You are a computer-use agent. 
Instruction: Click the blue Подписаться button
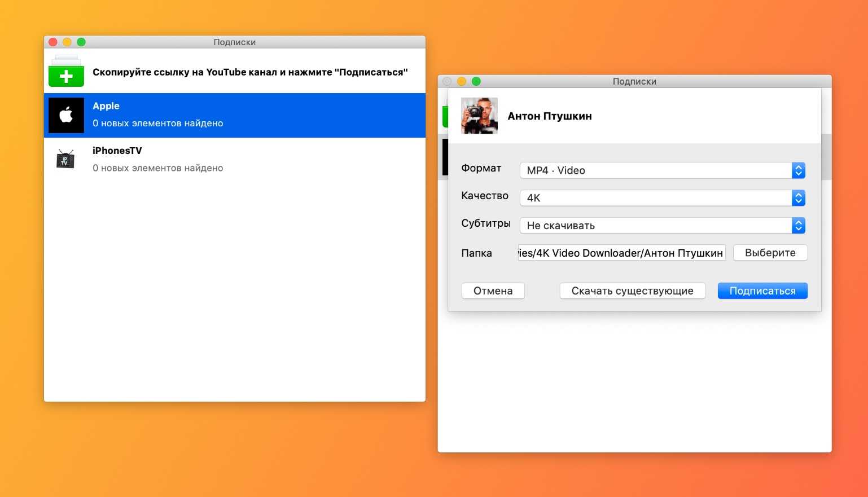[x=762, y=291]
